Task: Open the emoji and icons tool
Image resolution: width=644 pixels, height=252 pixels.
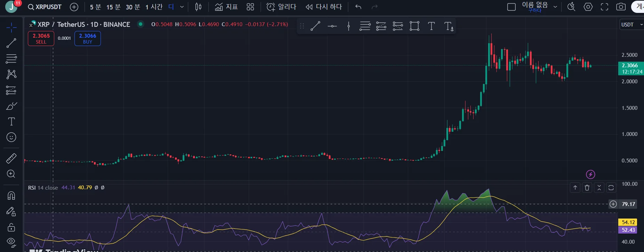Action: coord(11,137)
